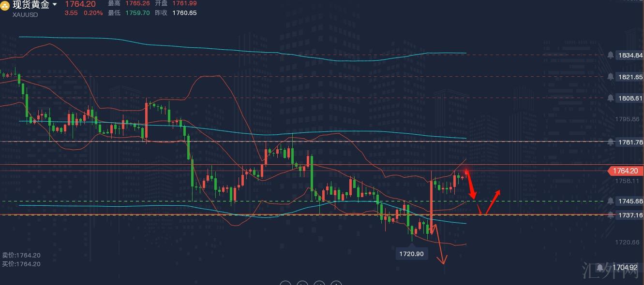The width and height of the screenshot is (644, 285).
Task: Select the 1834.84 price alert label
Action: tap(630, 55)
